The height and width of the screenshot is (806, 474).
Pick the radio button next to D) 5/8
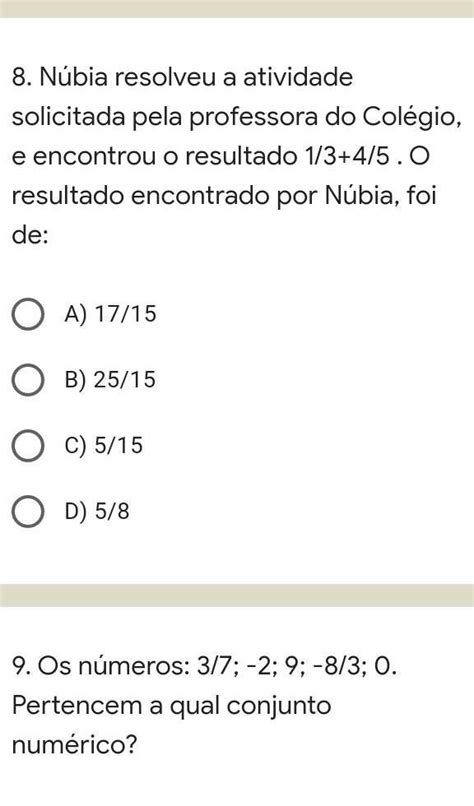tap(27, 511)
